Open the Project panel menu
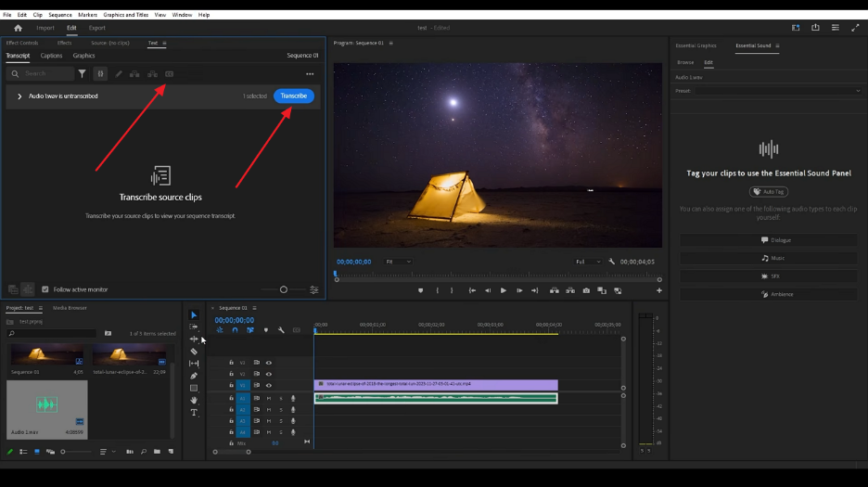 41,308
